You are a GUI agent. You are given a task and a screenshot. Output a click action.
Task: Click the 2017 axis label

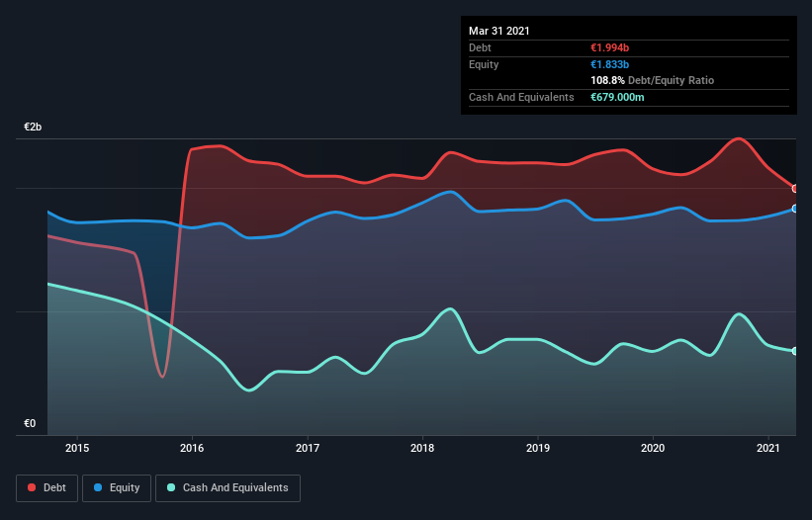[308, 448]
